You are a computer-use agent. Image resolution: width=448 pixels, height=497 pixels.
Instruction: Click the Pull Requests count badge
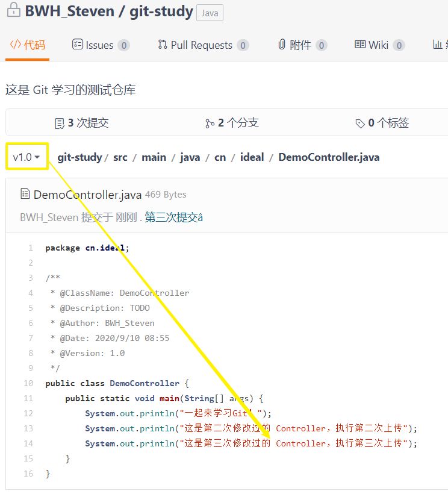point(243,45)
